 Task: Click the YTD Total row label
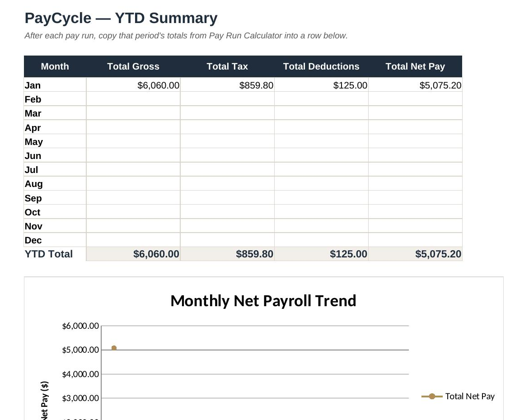(x=49, y=254)
